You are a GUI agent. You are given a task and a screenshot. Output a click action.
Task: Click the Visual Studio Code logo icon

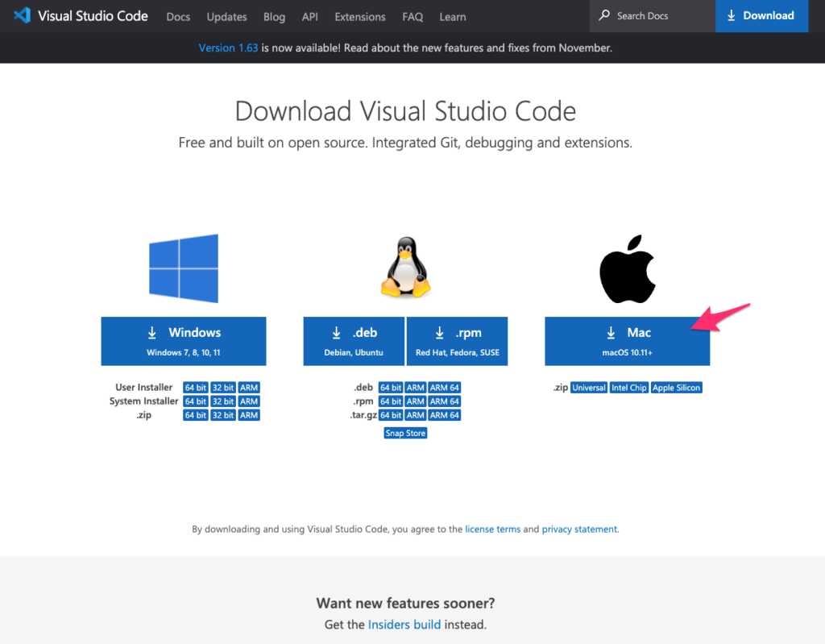click(22, 15)
